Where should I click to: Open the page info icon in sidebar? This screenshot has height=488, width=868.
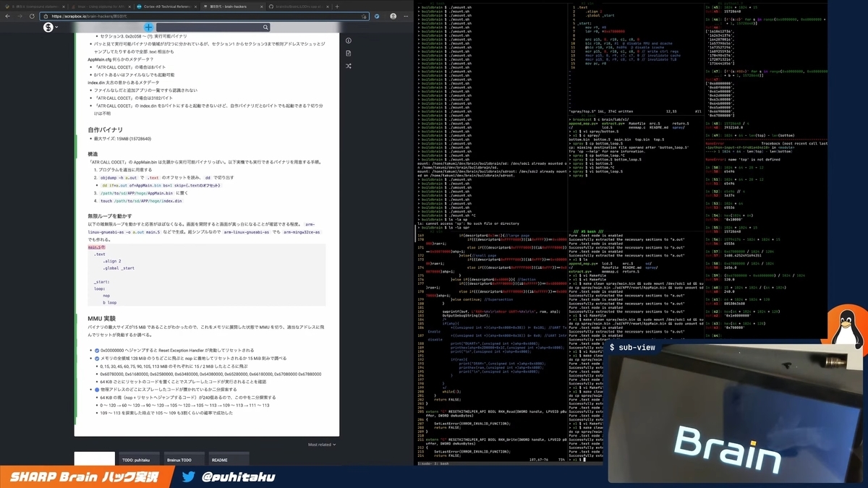348,41
